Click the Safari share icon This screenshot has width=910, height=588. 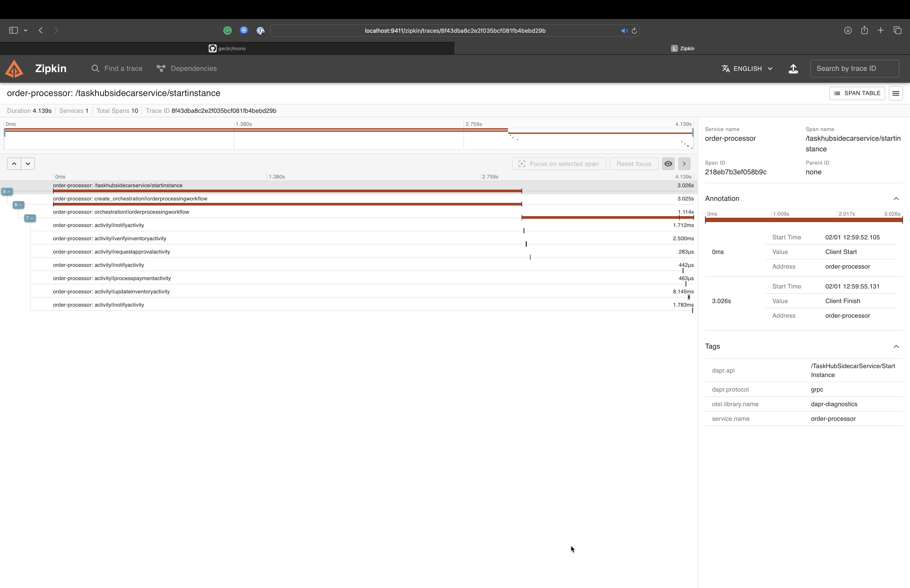[865, 30]
